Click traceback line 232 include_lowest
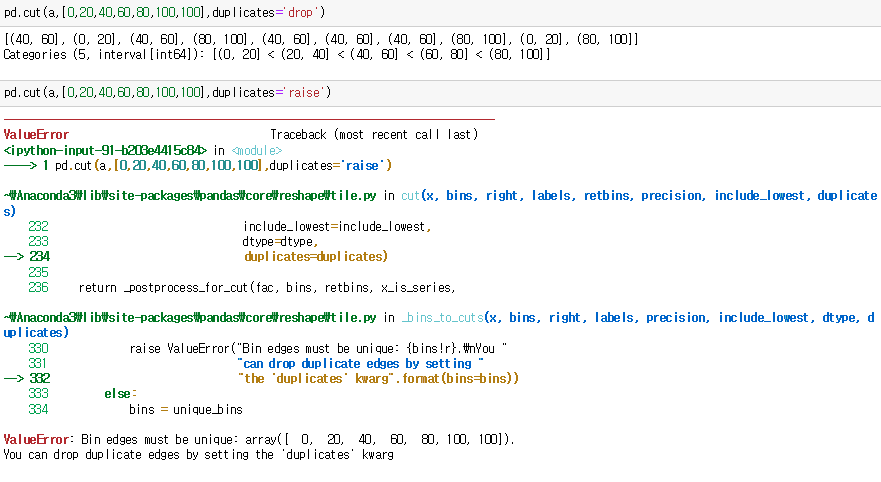 336,227
